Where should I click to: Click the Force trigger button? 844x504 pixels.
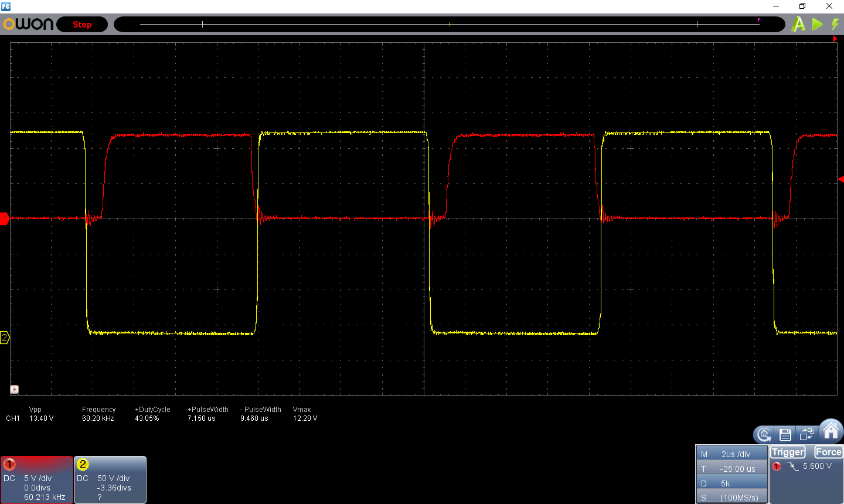(828, 452)
